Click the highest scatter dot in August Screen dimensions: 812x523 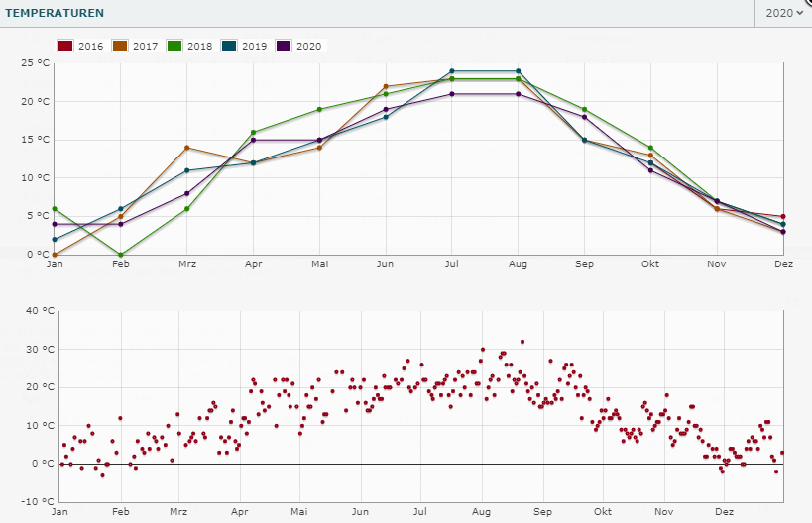[522, 342]
